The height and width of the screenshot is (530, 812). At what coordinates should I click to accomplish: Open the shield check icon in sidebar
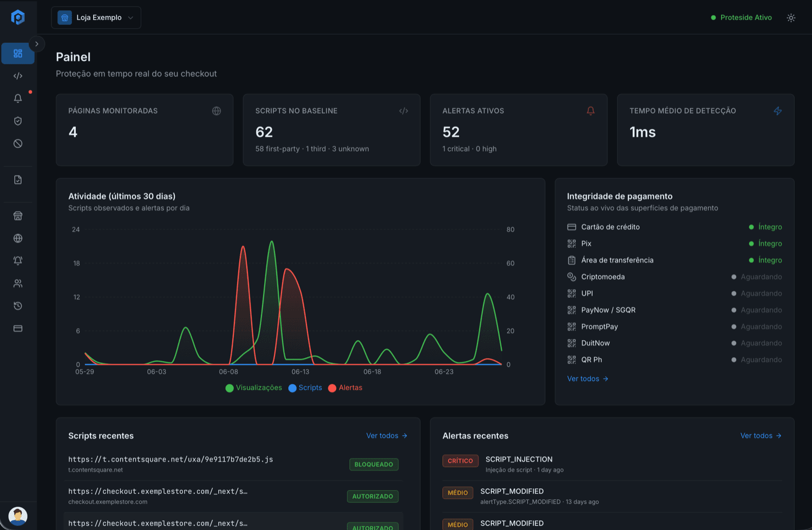pos(18,121)
